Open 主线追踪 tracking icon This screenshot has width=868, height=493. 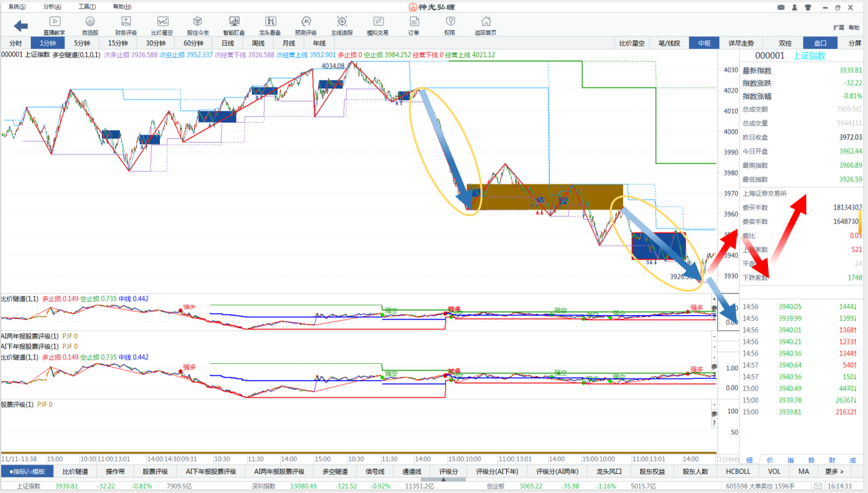(x=341, y=25)
